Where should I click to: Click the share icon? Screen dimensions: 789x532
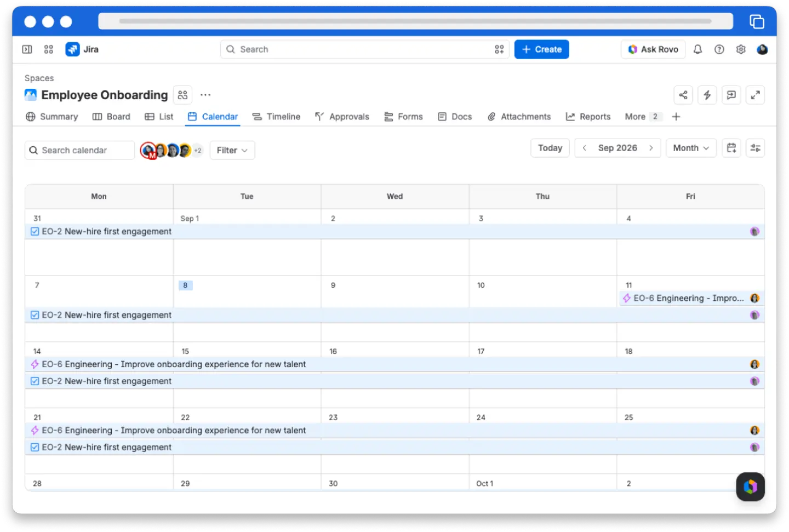click(x=683, y=95)
